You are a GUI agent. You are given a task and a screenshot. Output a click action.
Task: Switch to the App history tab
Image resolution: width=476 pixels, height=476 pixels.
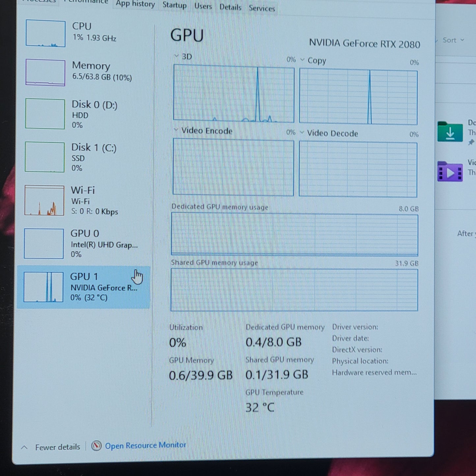click(135, 4)
